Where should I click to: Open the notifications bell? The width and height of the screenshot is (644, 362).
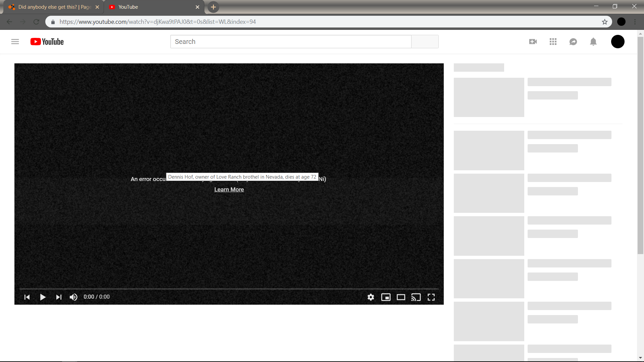(x=593, y=42)
